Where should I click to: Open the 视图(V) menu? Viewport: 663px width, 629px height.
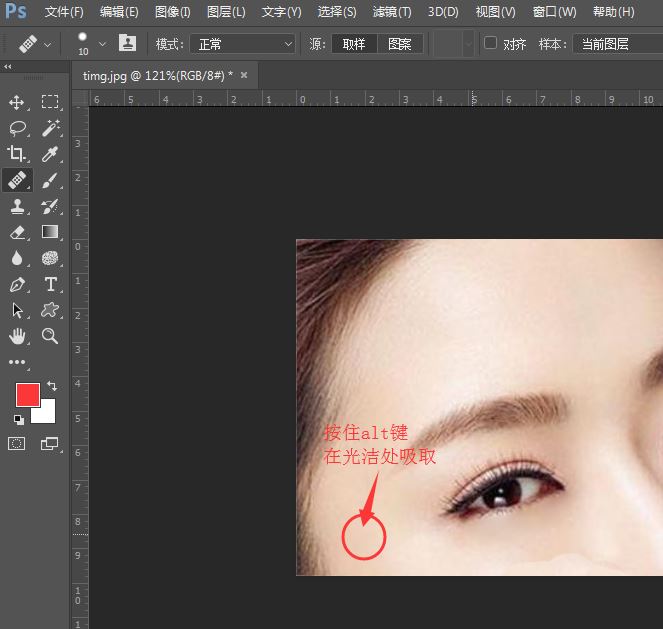(x=496, y=12)
